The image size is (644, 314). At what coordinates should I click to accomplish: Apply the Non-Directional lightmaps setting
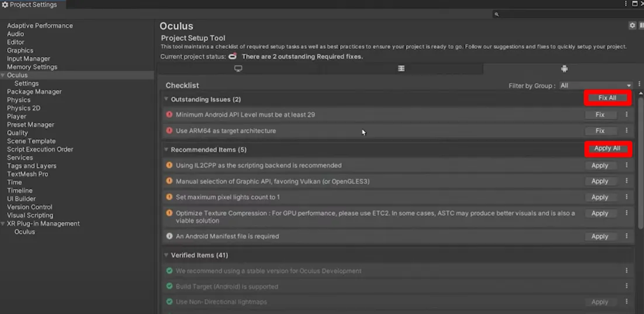pos(600,302)
